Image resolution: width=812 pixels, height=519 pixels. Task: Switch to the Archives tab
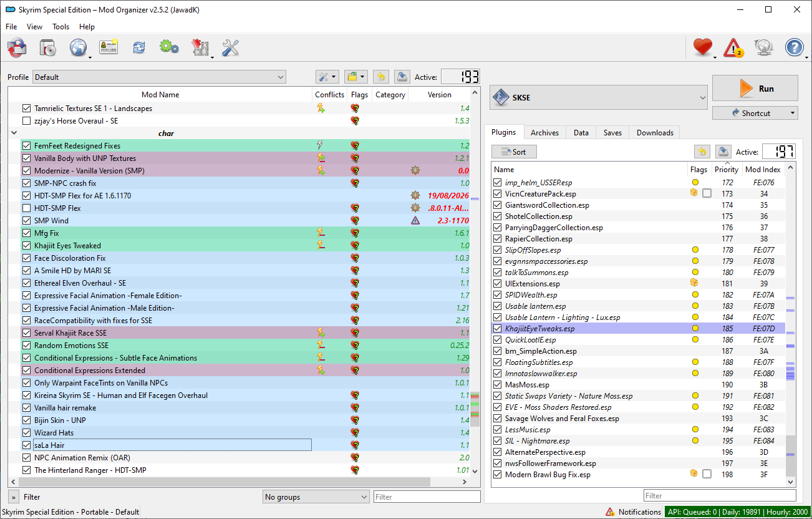tap(544, 133)
